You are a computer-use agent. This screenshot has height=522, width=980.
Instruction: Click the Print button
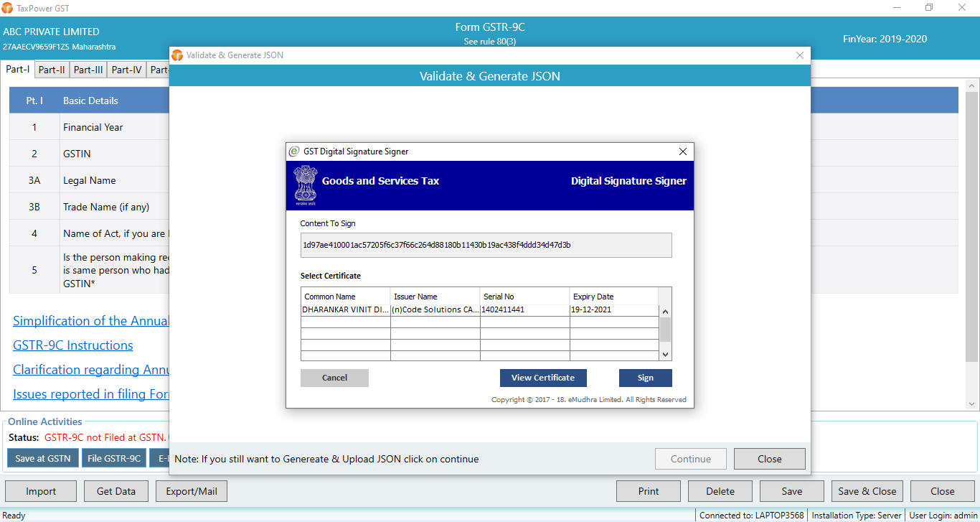pyautogui.click(x=649, y=491)
